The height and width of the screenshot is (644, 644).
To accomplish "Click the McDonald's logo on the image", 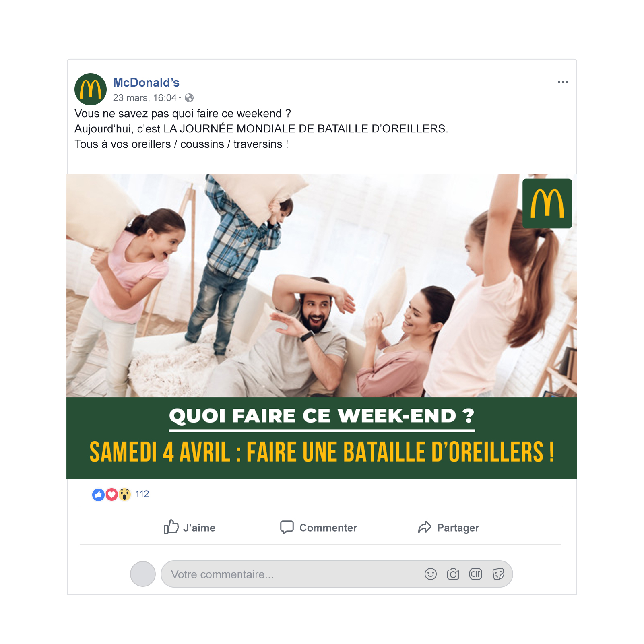I will tap(547, 204).
